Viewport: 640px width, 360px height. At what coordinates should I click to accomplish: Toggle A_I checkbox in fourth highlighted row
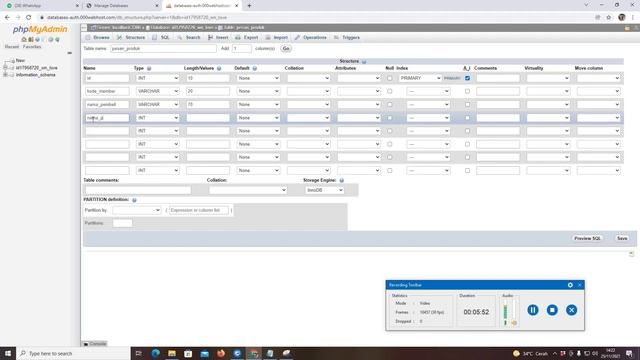click(467, 118)
